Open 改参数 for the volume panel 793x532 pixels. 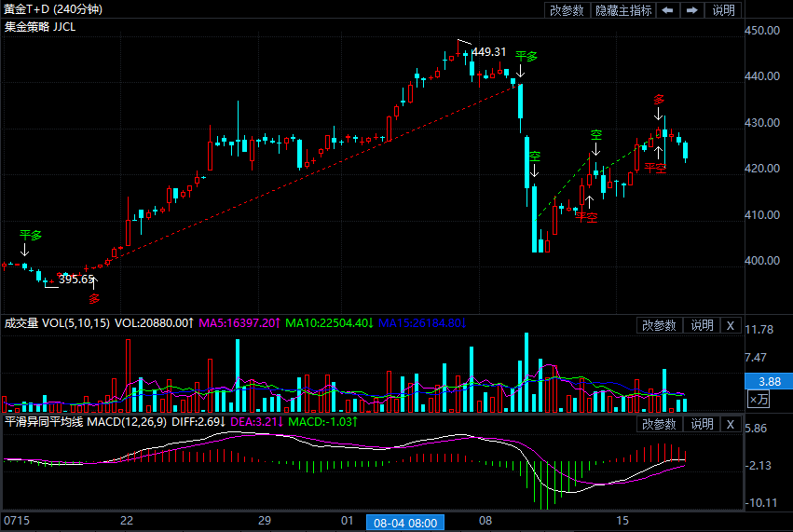pyautogui.click(x=660, y=325)
